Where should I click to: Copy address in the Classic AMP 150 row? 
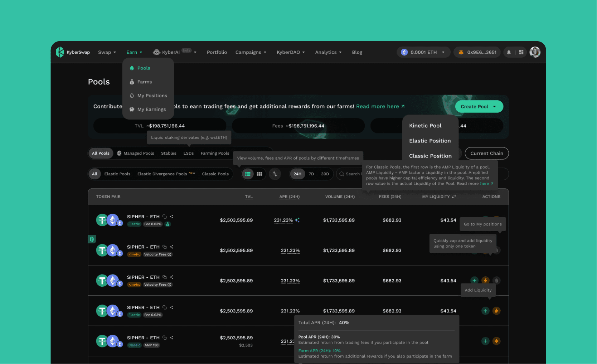point(165,338)
